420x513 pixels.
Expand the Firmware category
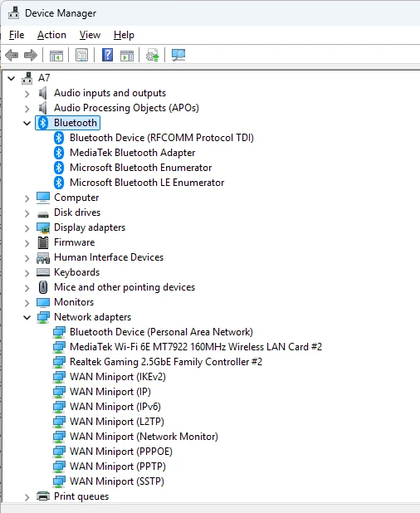coord(27,243)
